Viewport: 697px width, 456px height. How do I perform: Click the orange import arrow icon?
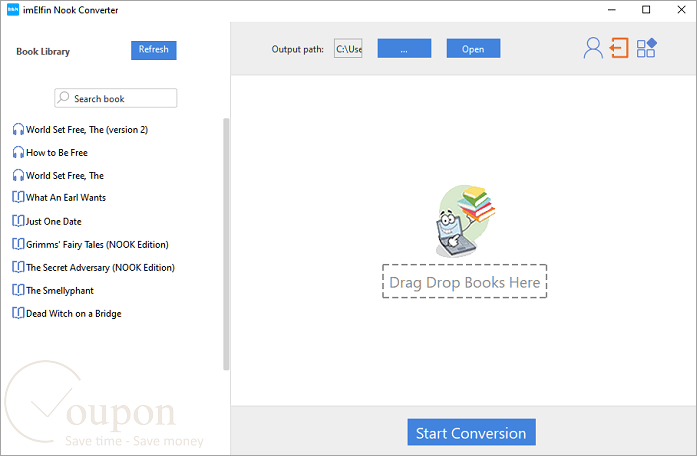pyautogui.click(x=619, y=48)
